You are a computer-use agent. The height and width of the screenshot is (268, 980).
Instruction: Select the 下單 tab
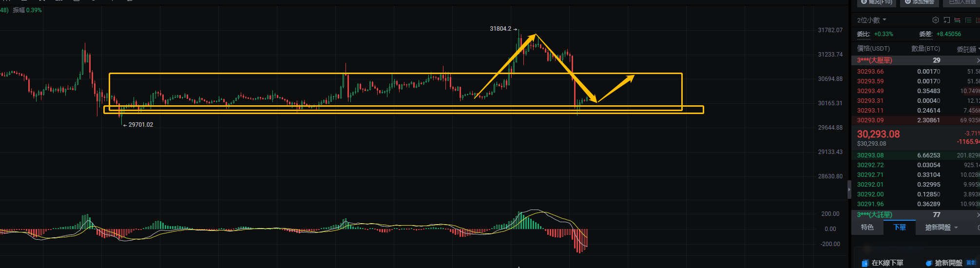tap(900, 227)
